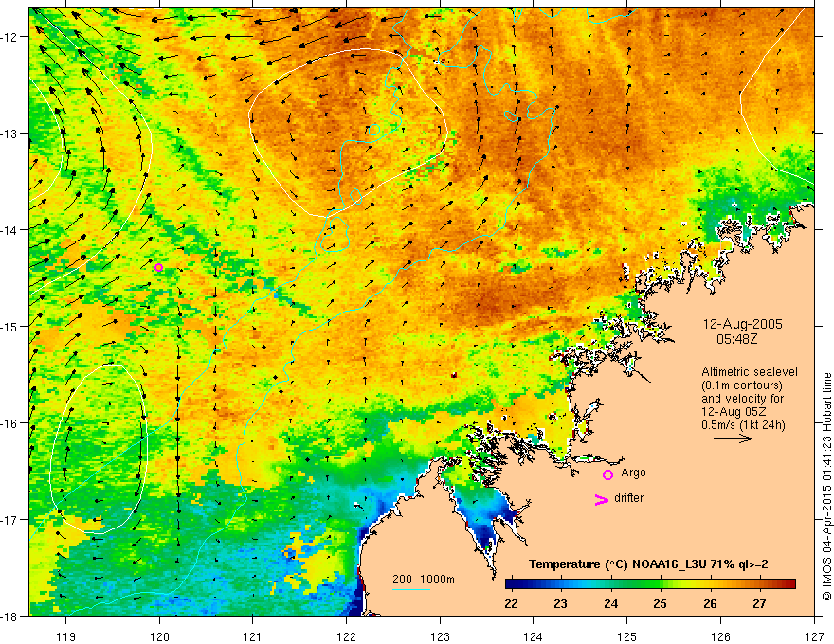
Task: Click the 'Argo' legend label
Action: click(x=633, y=473)
